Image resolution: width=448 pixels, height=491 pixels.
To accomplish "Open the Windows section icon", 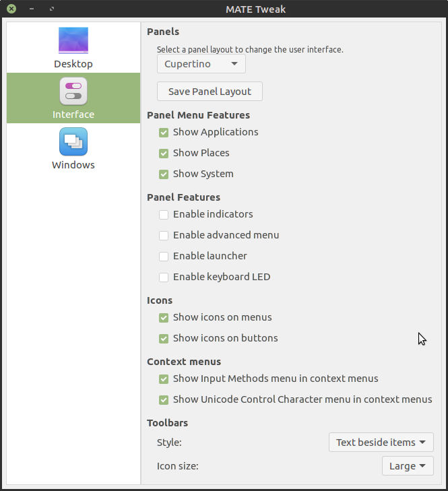I will click(x=73, y=141).
